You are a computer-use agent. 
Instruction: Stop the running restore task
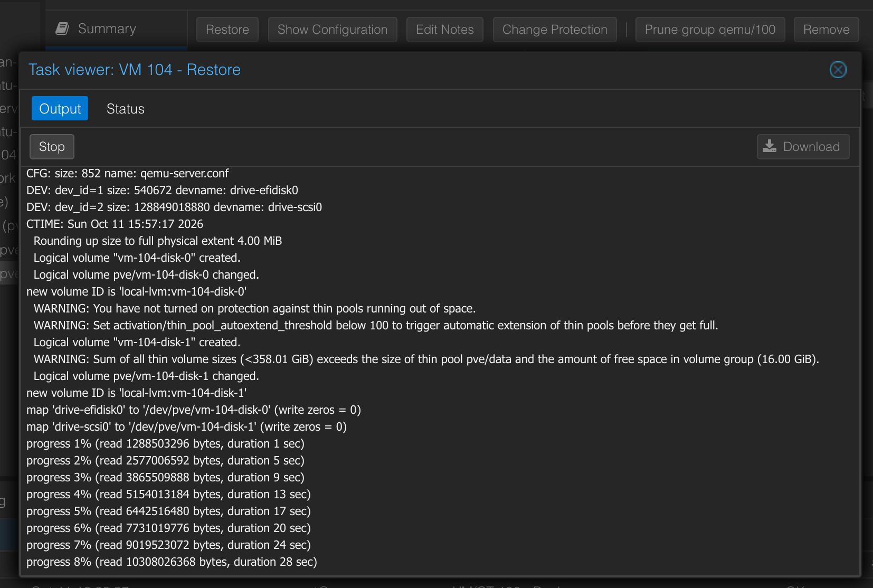click(52, 147)
